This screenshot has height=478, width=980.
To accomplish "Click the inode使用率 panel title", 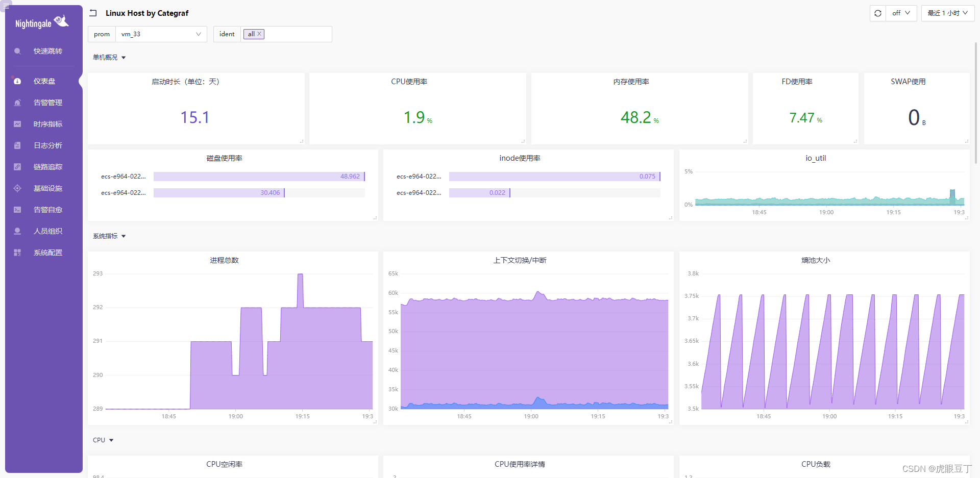I will coord(520,158).
